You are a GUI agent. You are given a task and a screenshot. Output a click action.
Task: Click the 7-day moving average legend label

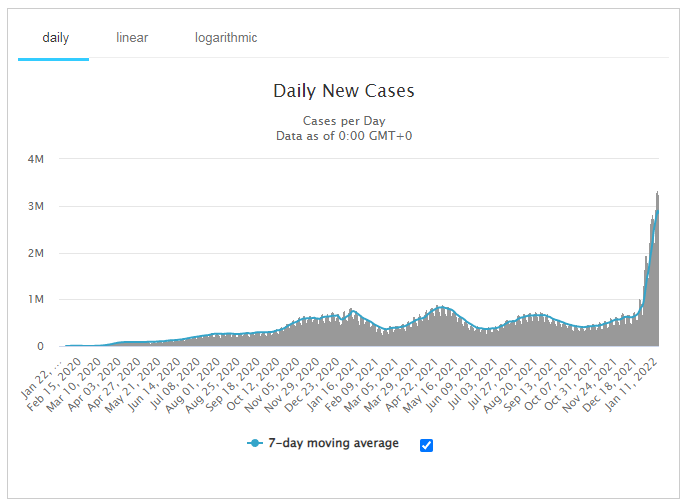click(x=335, y=444)
